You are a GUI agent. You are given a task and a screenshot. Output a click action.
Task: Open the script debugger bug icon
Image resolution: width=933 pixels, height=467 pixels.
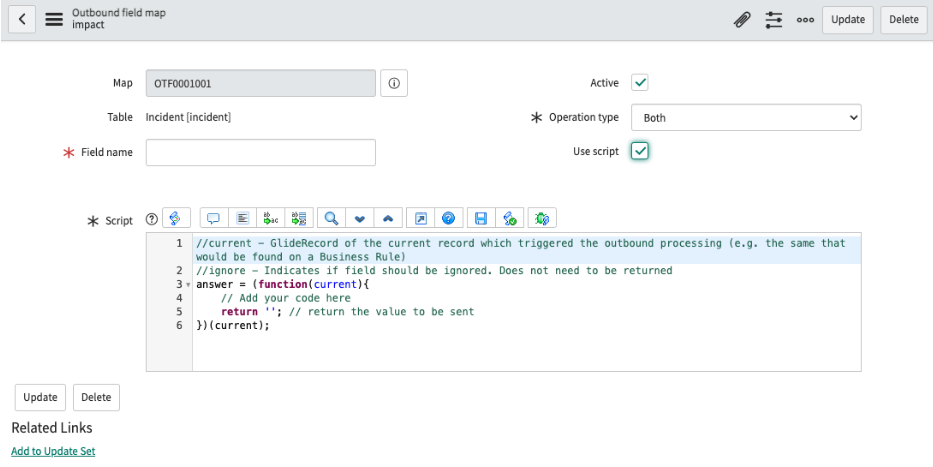coord(541,218)
